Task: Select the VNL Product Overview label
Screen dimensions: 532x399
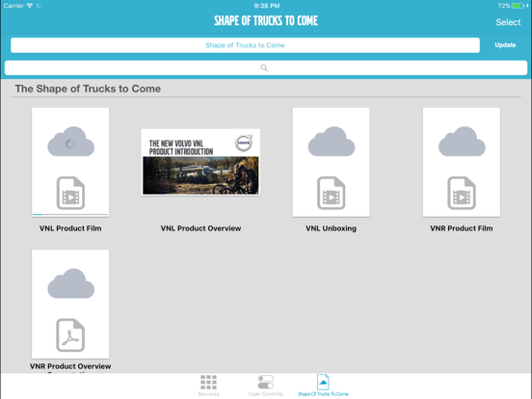Action: (200, 228)
